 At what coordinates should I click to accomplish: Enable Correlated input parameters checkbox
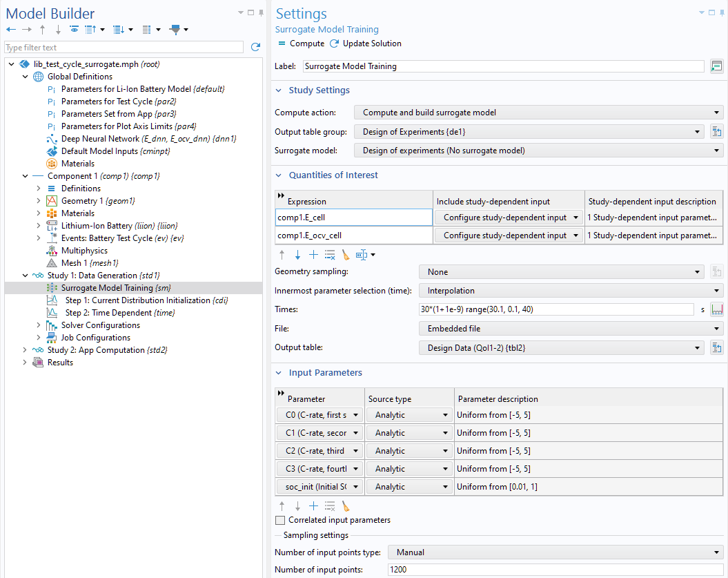[280, 520]
